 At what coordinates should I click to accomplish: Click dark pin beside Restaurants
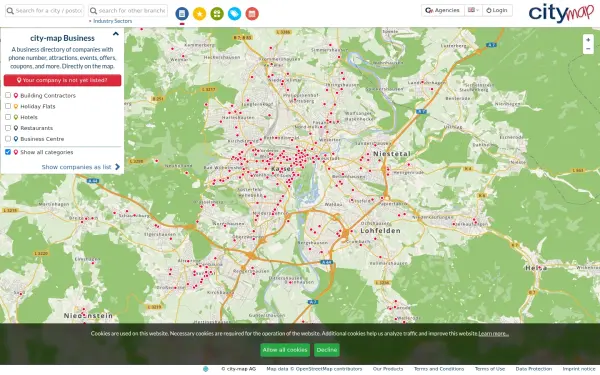tap(16, 128)
